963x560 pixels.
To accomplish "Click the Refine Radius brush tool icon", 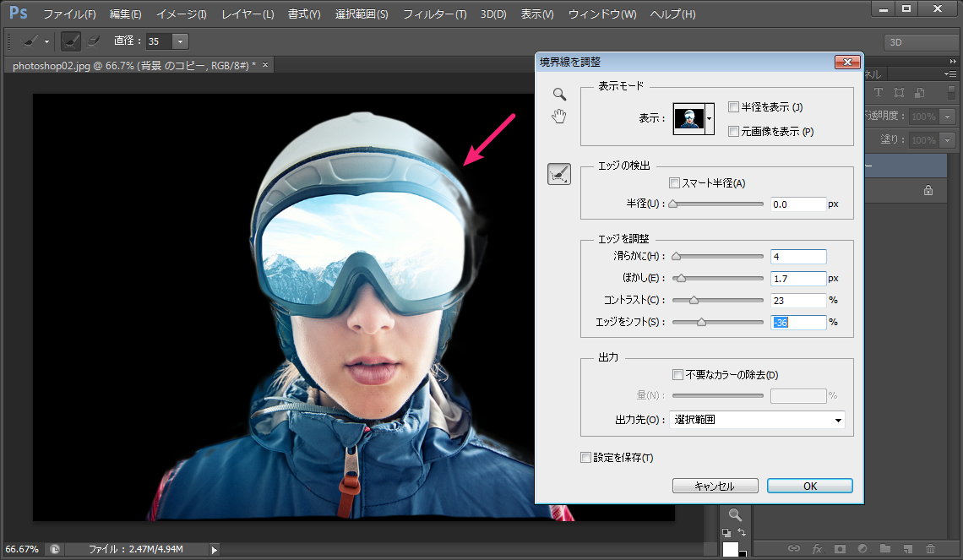I will coord(559,174).
